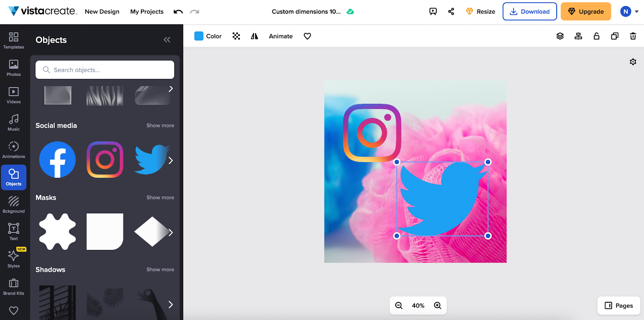Open the Brand Kits panel
Viewport: 644px width, 320px height.
[14, 287]
